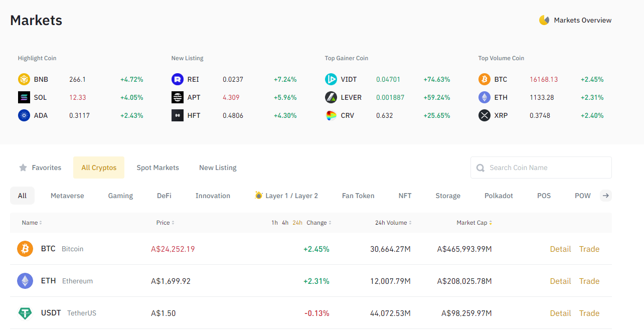Click the medal icon beside Layer 1 / Layer 2
The width and height of the screenshot is (644, 330).
(x=259, y=195)
